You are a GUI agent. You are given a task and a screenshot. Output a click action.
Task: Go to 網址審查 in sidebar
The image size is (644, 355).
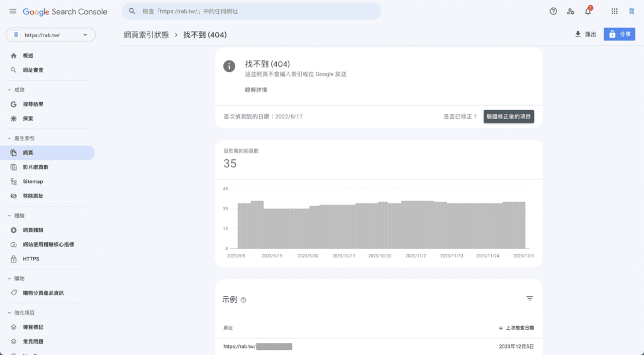coord(33,70)
